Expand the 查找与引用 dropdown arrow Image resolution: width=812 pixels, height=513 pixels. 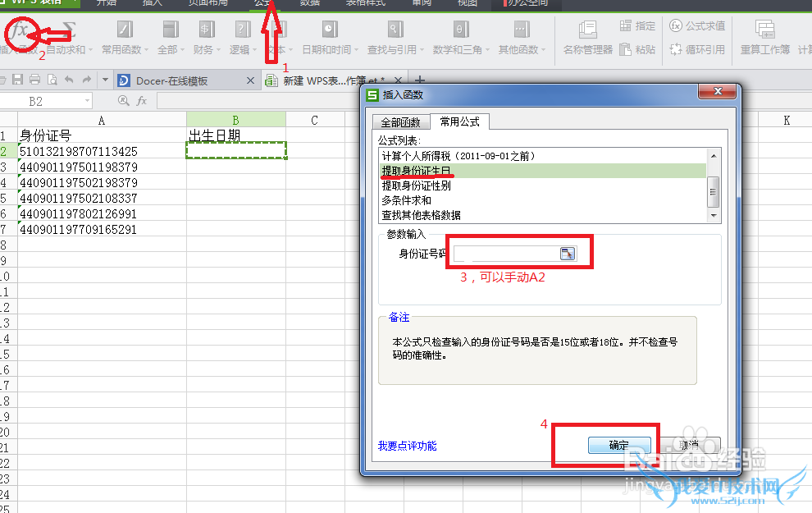(x=422, y=50)
